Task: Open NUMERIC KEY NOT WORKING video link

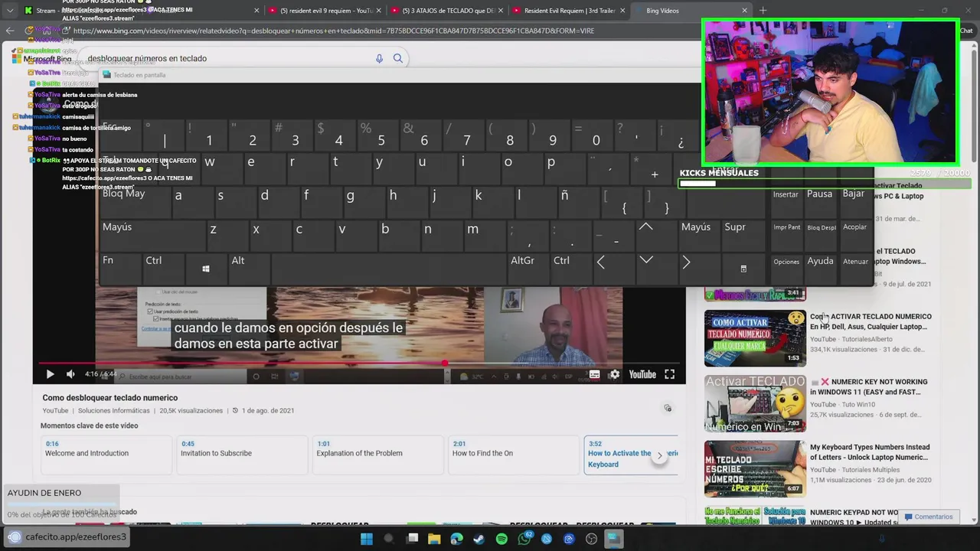Action: pyautogui.click(x=869, y=386)
